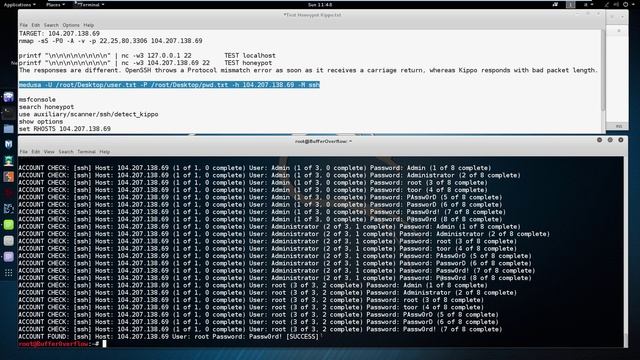The image size is (640, 360).
Task: Click the 'msfconsole' line in editor
Action: click(x=37, y=100)
